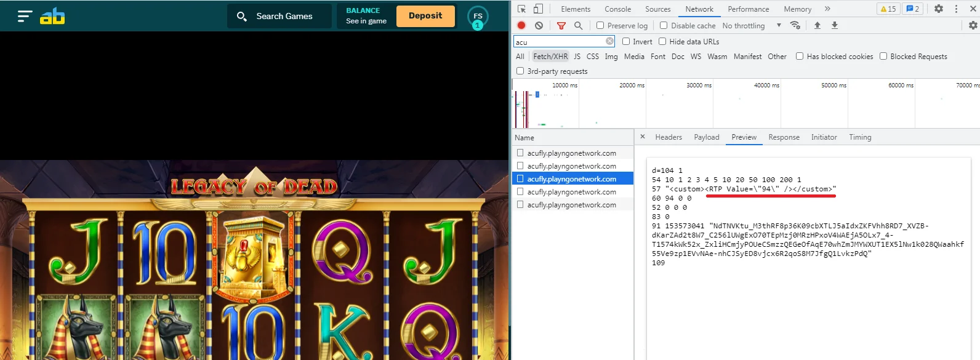Image resolution: width=980 pixels, height=360 pixels.
Task: Switch to the Sources panel
Action: click(657, 9)
